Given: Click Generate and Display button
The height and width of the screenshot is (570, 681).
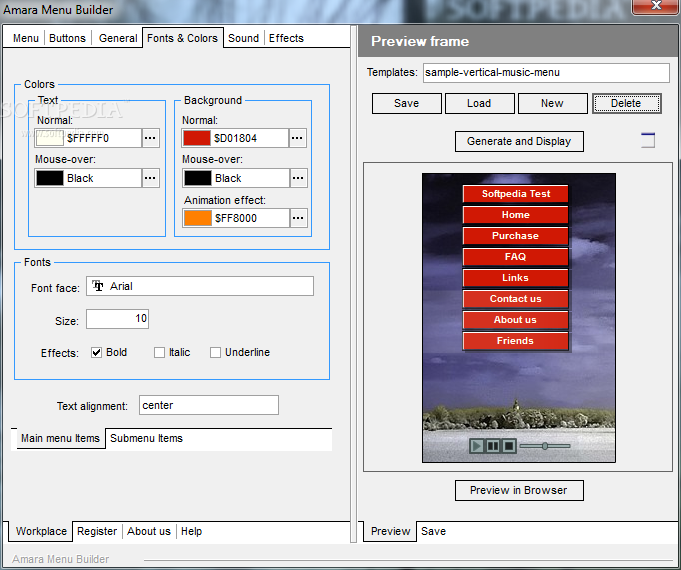Looking at the screenshot, I should click(x=519, y=141).
